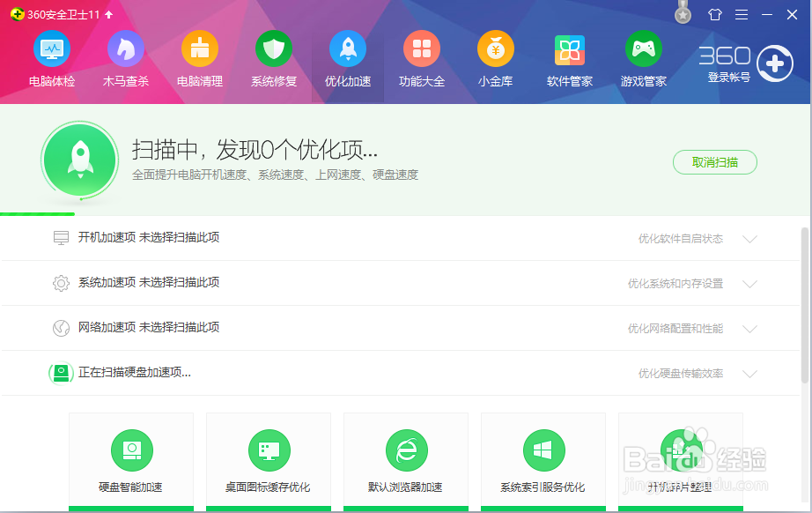Click the 硬盘加速项 disk icon
Screen dimensions: 812x513
[61, 373]
